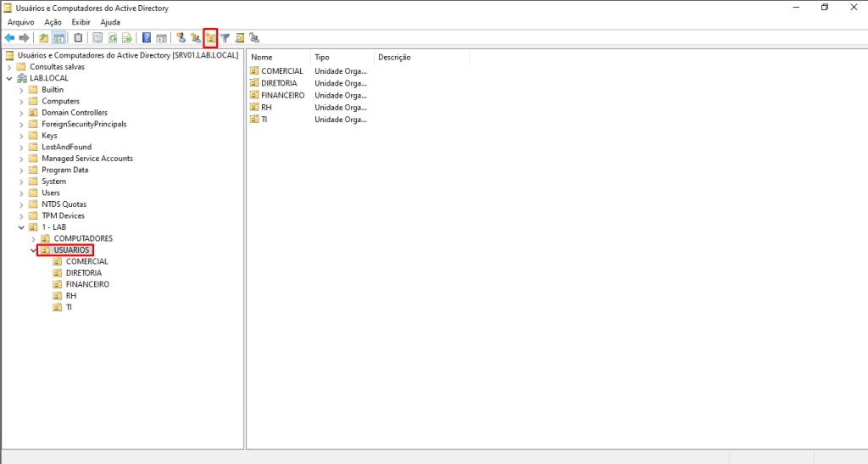This screenshot has width=868, height=464.
Task: Expand the Consultas salvas node
Action: pos(9,67)
